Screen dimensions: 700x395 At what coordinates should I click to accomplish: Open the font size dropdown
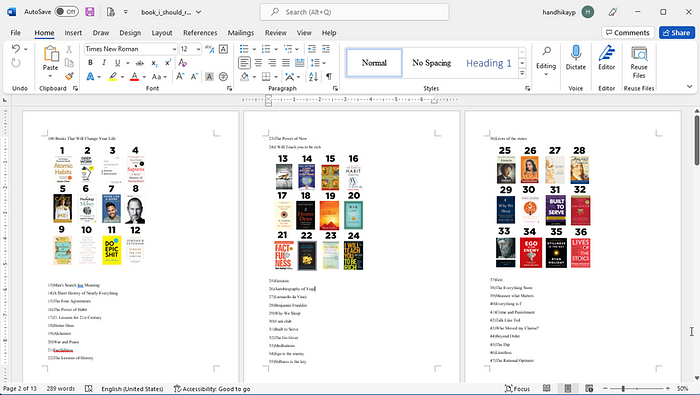198,49
